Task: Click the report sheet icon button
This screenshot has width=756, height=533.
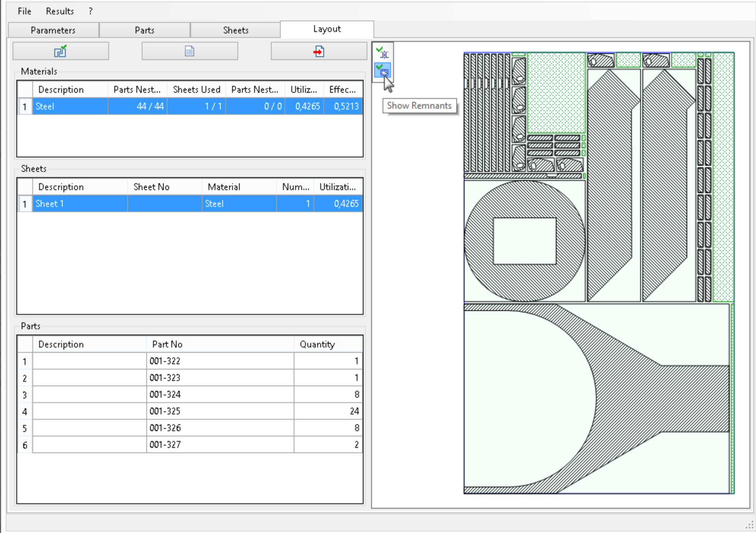Action: point(190,51)
